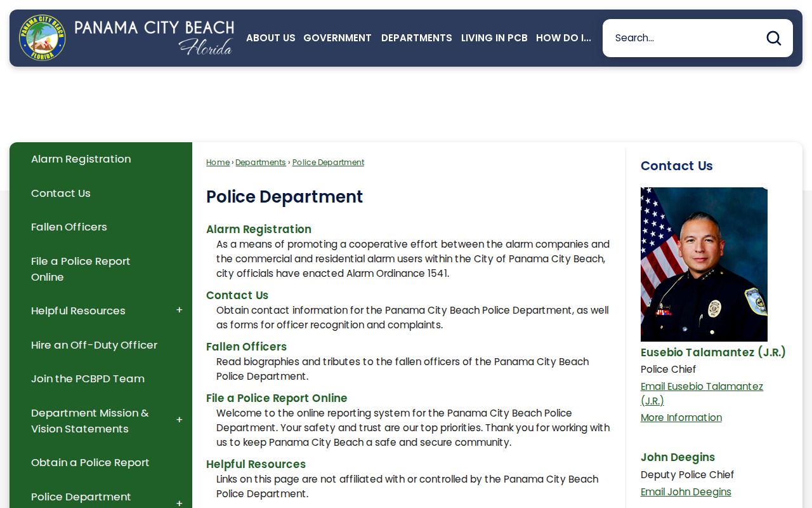Click the John Deegins name heading
Screen dimensions: 812x508
point(678,457)
